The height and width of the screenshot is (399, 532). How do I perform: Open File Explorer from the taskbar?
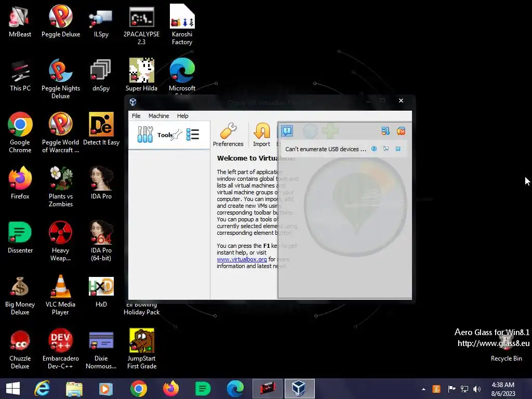74,389
